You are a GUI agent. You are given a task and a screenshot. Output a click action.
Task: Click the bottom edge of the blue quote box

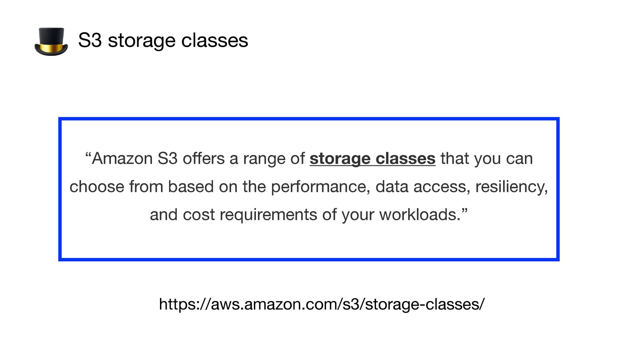tap(309, 259)
